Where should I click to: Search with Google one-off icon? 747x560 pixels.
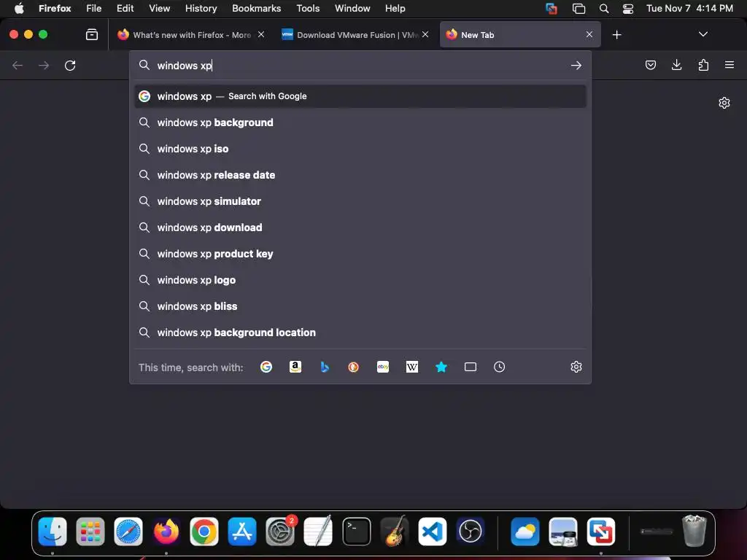tap(266, 367)
